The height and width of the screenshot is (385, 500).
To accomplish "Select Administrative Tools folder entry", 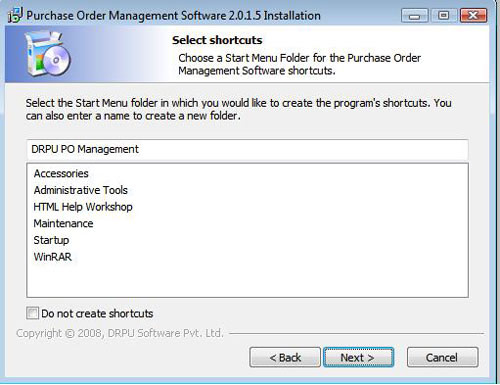I will click(81, 190).
